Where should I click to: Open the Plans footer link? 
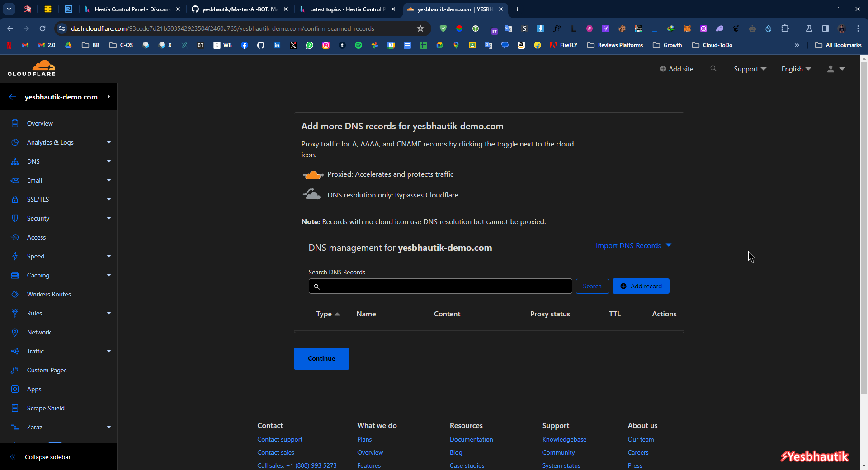click(x=364, y=439)
